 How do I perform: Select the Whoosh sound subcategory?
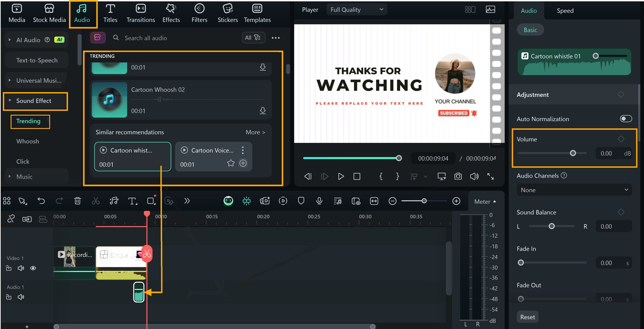point(27,141)
